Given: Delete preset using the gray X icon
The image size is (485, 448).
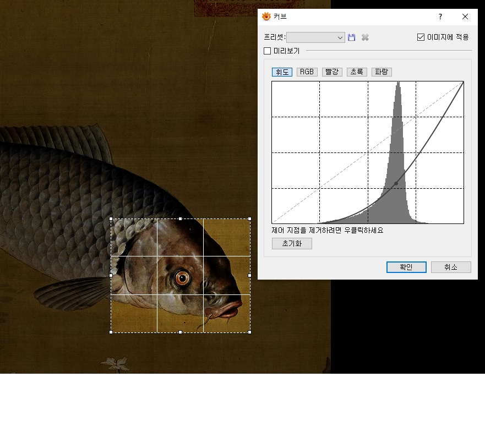Looking at the screenshot, I should click(365, 37).
